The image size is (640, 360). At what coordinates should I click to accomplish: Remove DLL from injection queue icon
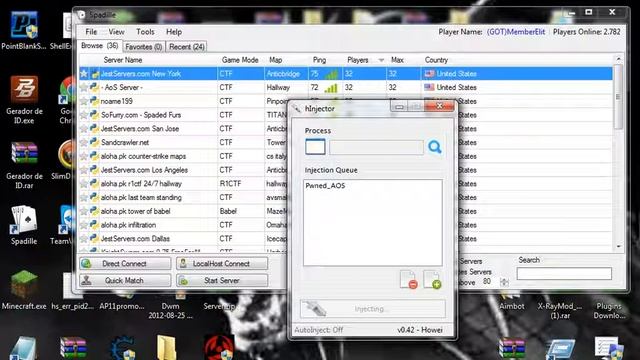pos(408,280)
